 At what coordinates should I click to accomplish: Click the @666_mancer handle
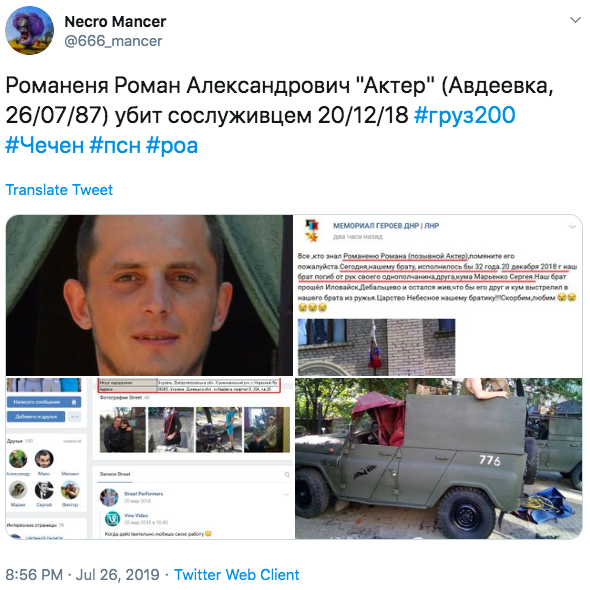(113, 41)
